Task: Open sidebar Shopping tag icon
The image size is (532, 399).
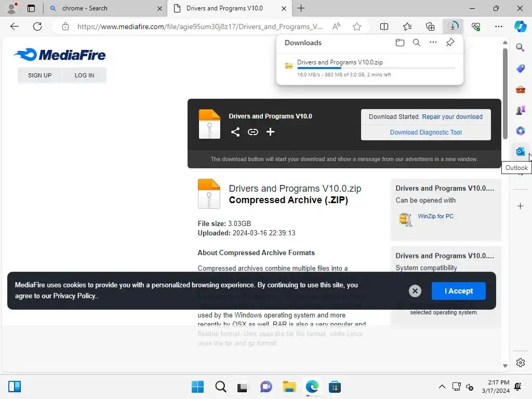Action: pyautogui.click(x=520, y=69)
